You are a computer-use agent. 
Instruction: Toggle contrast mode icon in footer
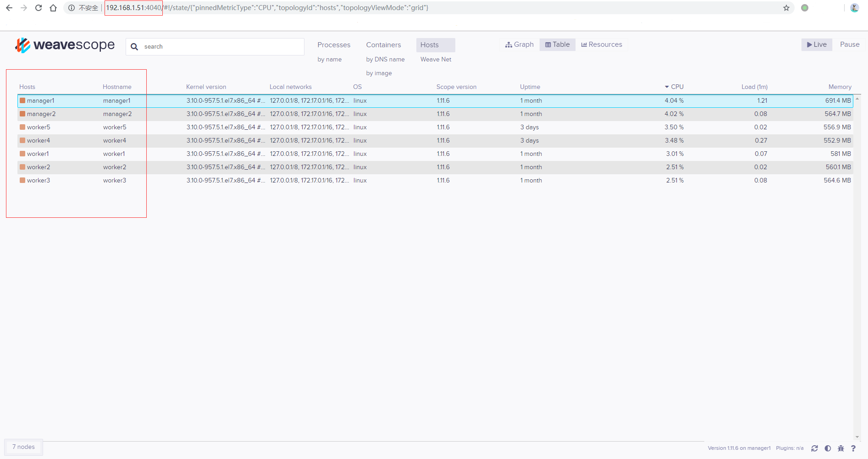click(x=828, y=448)
